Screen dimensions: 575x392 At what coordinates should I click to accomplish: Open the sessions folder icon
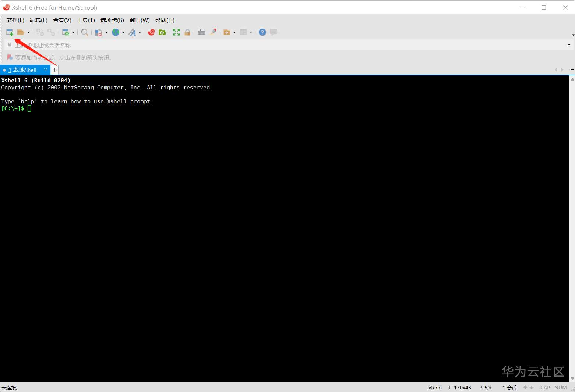pyautogui.click(x=21, y=32)
